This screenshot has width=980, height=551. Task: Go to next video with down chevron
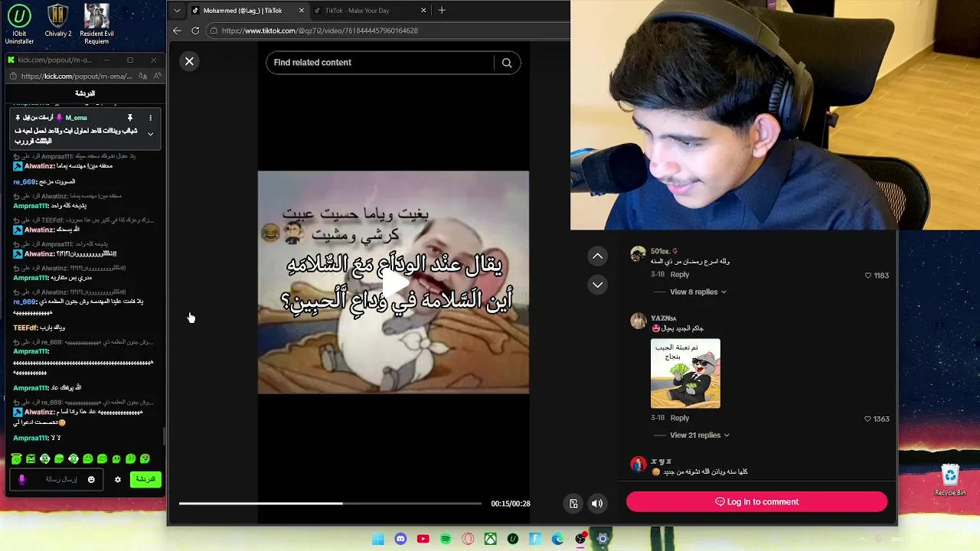(597, 285)
